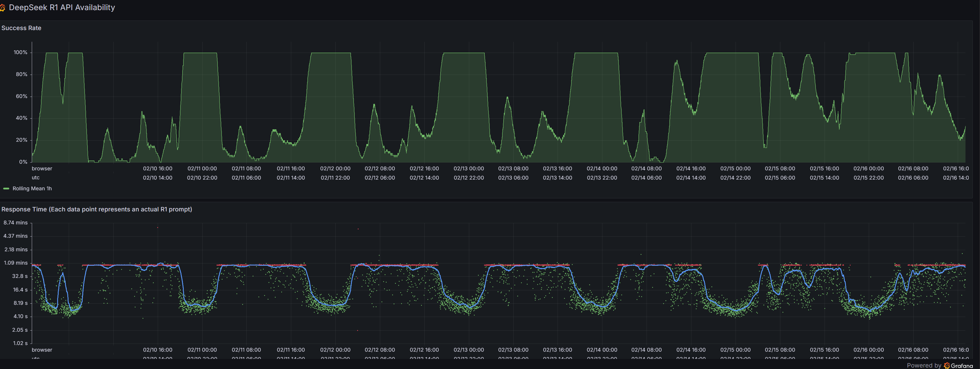
Task: Click the 80% label on Success Rate axis
Action: click(22, 74)
